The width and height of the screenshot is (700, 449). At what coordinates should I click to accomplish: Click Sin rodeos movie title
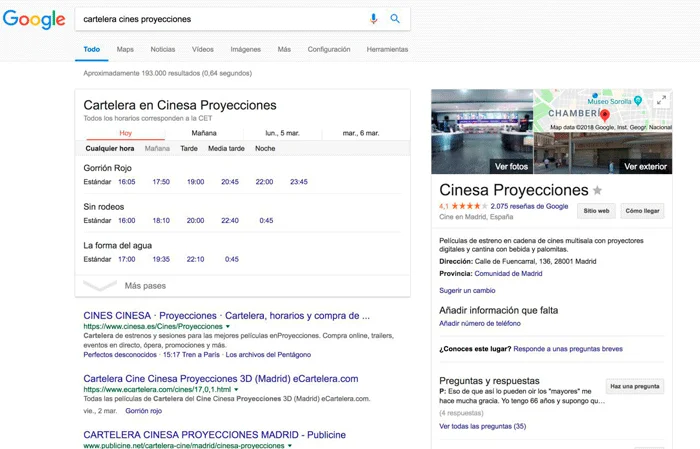pos(104,207)
